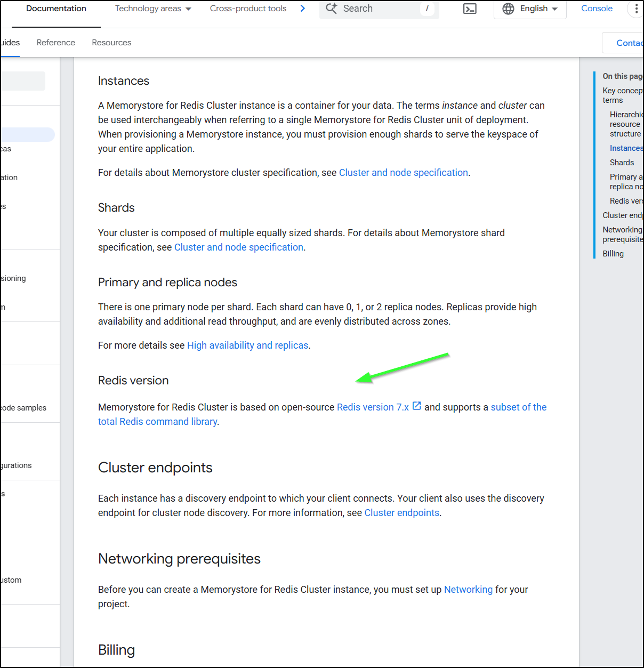Expand the Technology areas dropdown
Image resolution: width=644 pixels, height=668 pixels.
coord(153,9)
